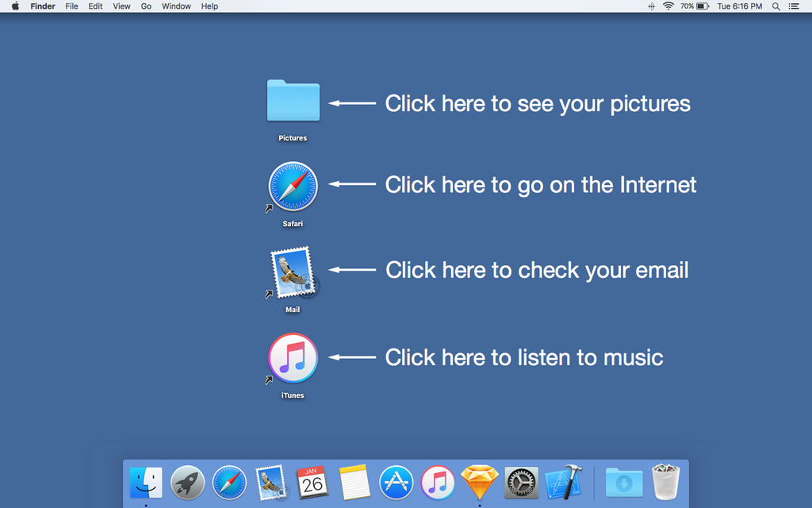Open the Mail shortcut on the desktop
Screen dimensions: 812x508
[293, 272]
